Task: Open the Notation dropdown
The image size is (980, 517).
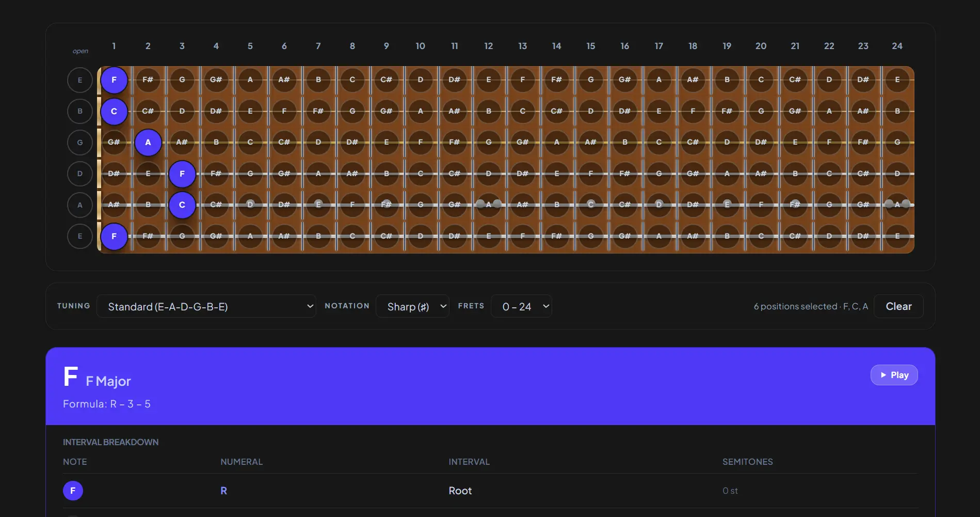Action: pyautogui.click(x=412, y=306)
